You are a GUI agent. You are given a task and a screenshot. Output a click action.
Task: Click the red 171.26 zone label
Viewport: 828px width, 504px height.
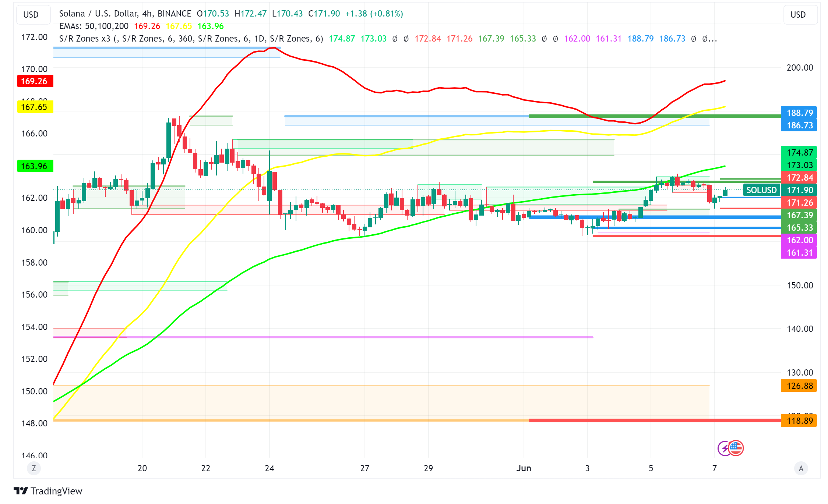[799, 202]
